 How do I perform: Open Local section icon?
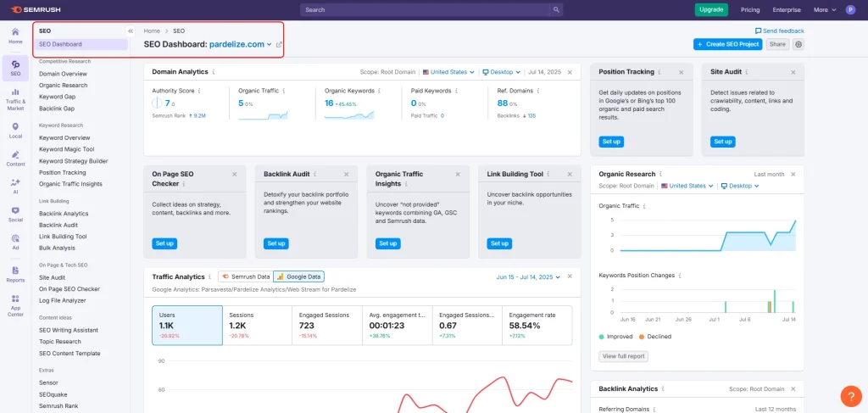pyautogui.click(x=15, y=131)
